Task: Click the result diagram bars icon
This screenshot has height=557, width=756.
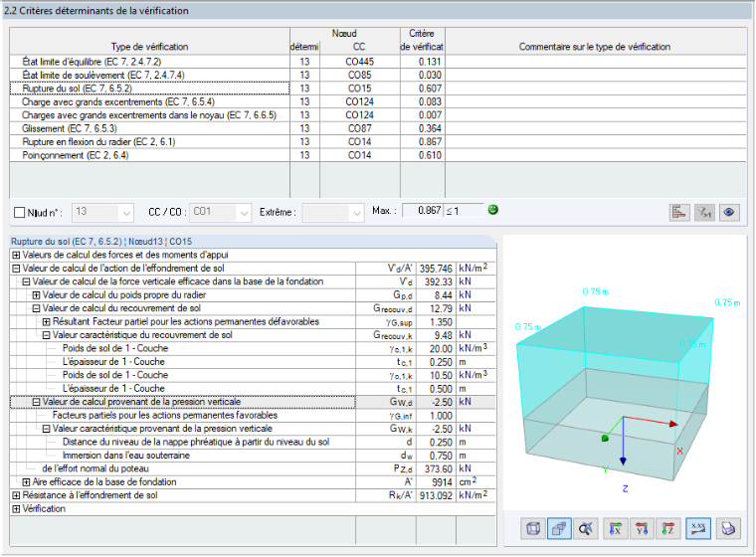Action: [x=679, y=212]
